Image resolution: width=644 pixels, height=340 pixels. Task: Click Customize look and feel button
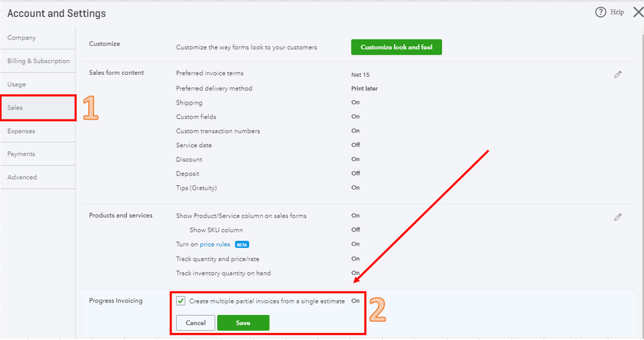(x=396, y=47)
